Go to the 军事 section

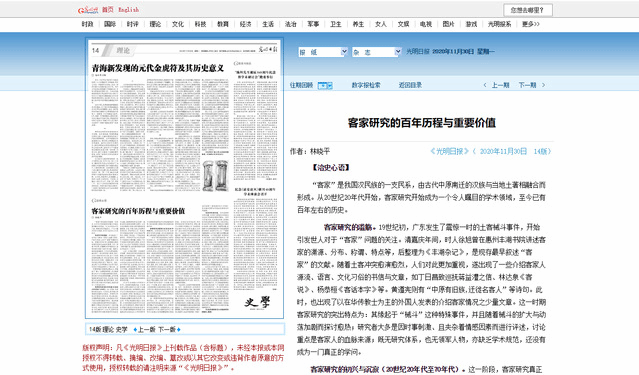[313, 24]
